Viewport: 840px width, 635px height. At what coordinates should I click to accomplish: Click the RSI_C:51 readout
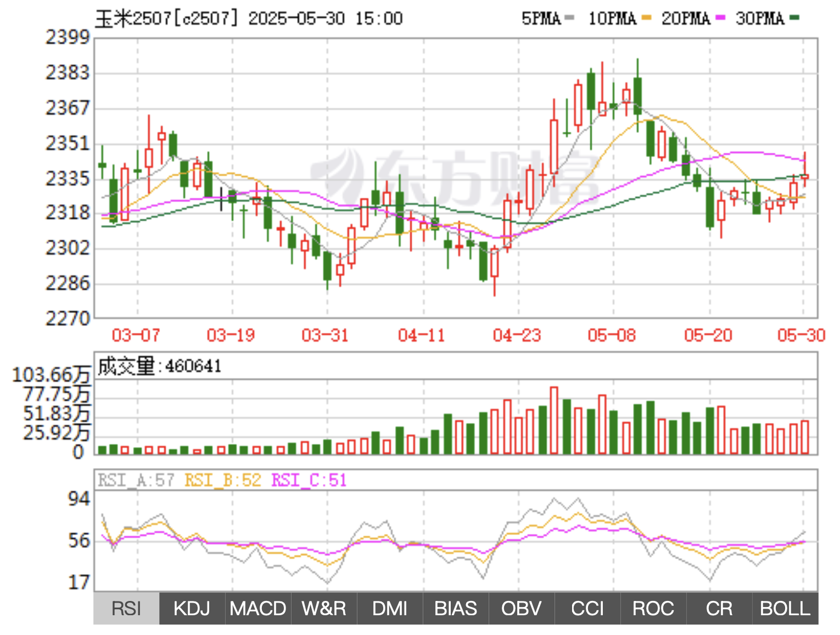click(309, 481)
